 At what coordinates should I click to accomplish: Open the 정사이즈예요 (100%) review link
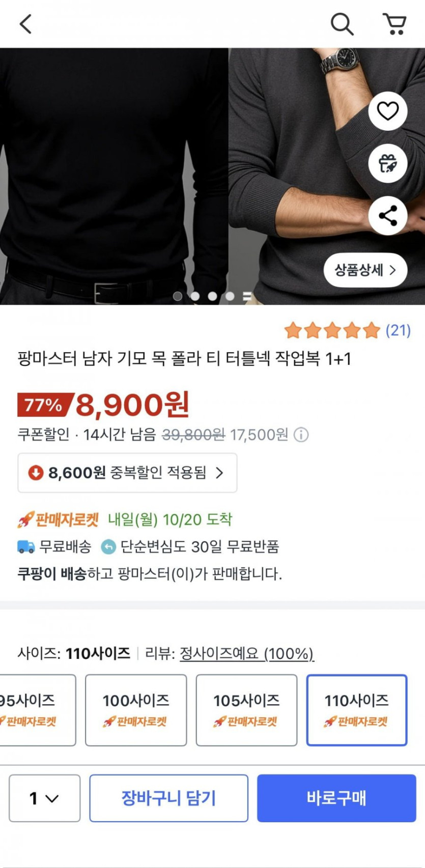(247, 653)
